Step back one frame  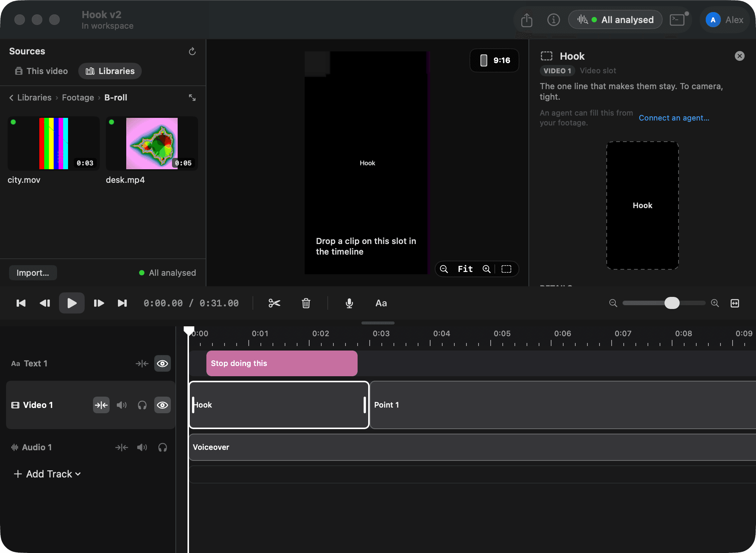pos(45,303)
